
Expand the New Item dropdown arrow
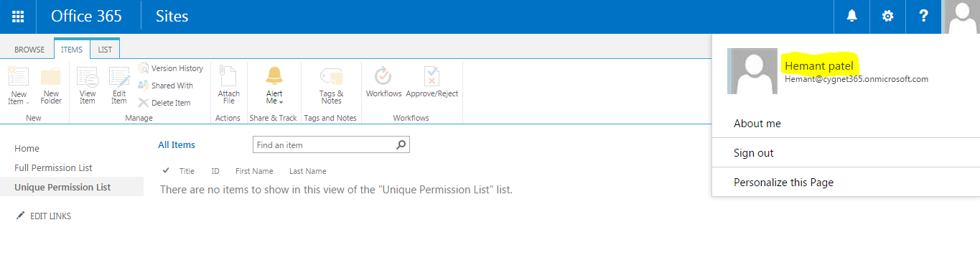pos(27,102)
